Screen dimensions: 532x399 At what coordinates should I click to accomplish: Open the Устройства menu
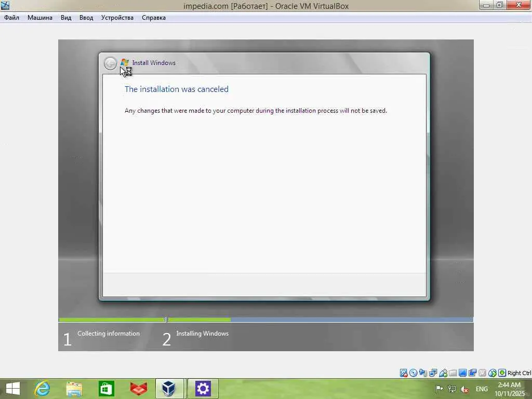coord(117,18)
